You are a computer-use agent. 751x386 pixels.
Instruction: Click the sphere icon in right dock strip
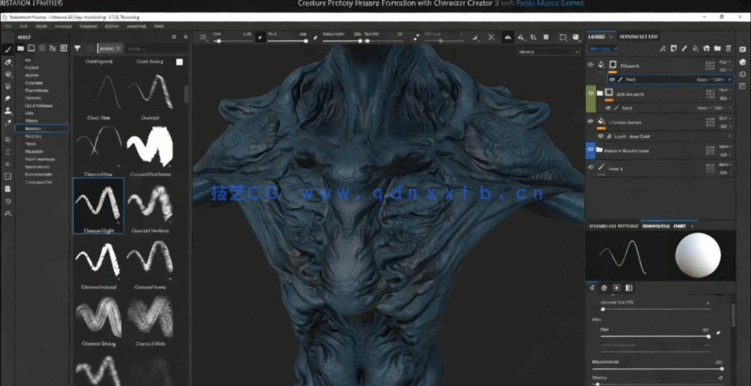coord(742,62)
